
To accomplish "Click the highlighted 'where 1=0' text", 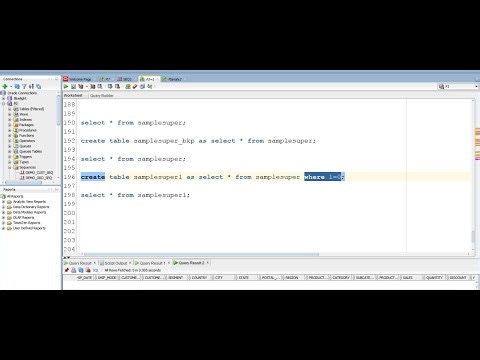I will (x=322, y=177).
